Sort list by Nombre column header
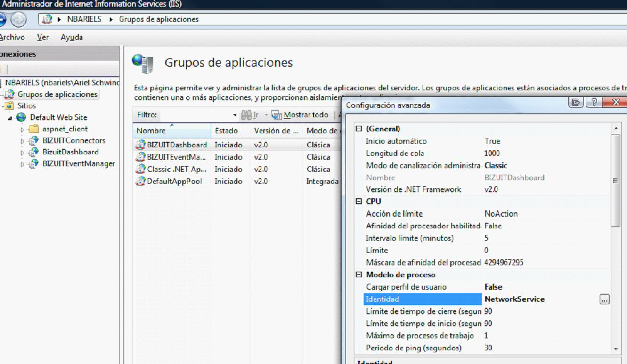The width and height of the screenshot is (627, 364). tap(171, 131)
